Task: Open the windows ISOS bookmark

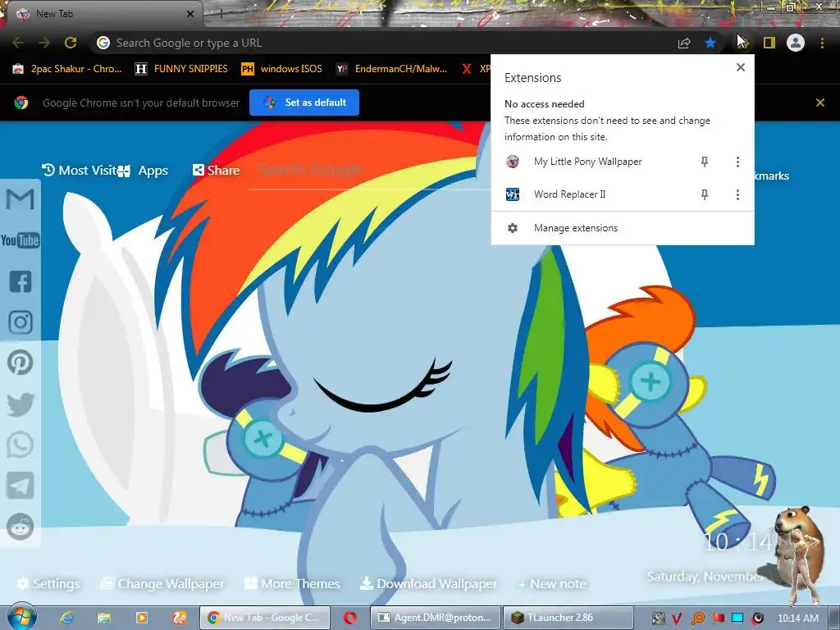Action: [282, 69]
